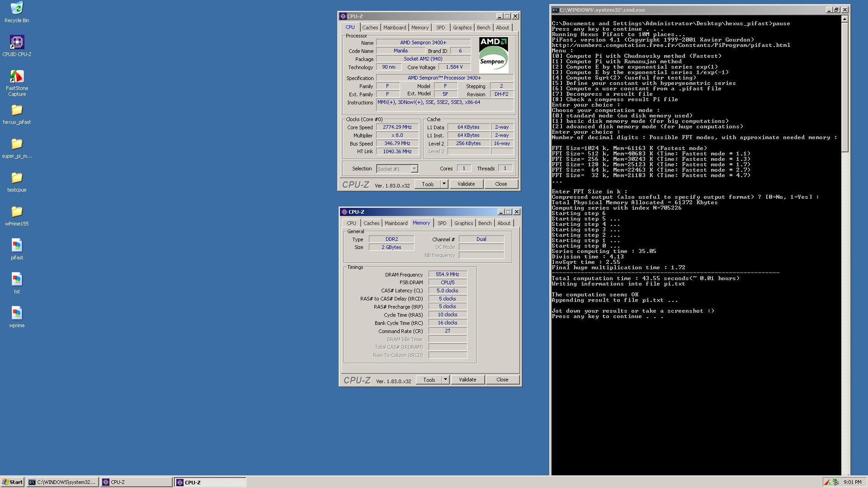
Task: Activate the second CPU-Z taskbar button
Action: 211,482
